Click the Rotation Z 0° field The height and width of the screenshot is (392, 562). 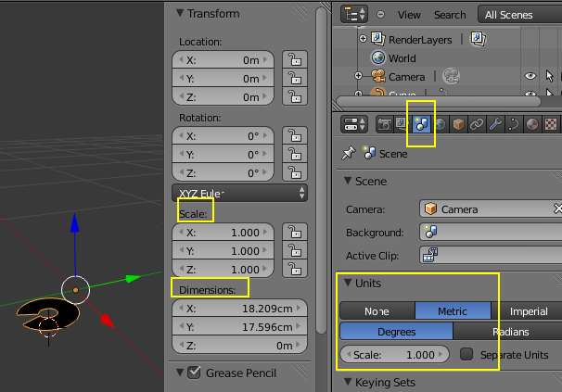pyautogui.click(x=223, y=172)
